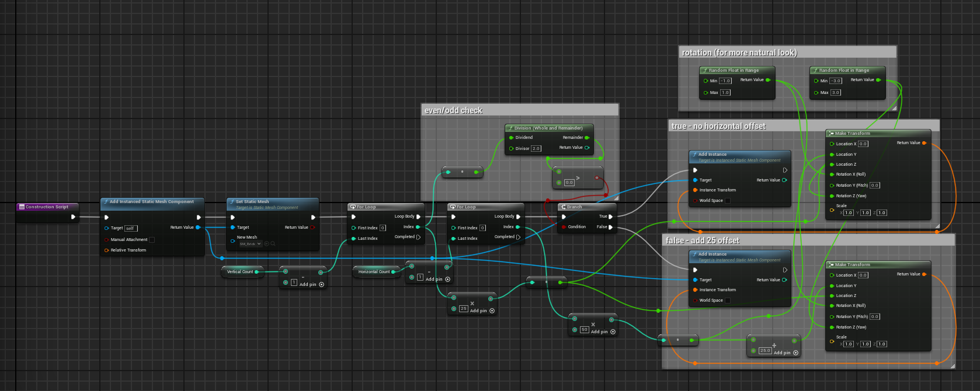Toggle the Manual Attachment checkbox
Image resolution: width=980 pixels, height=391 pixels.
[x=152, y=240]
